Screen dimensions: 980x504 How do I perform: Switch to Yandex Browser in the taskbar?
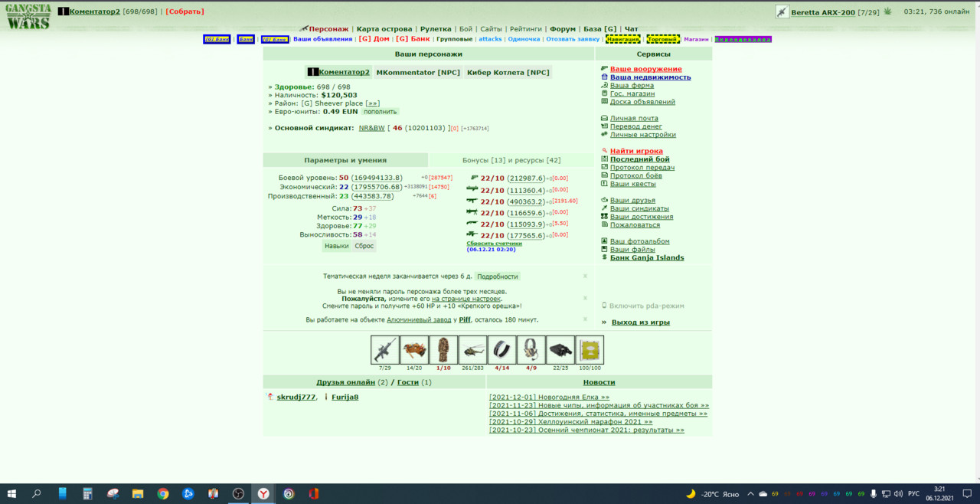[263, 494]
